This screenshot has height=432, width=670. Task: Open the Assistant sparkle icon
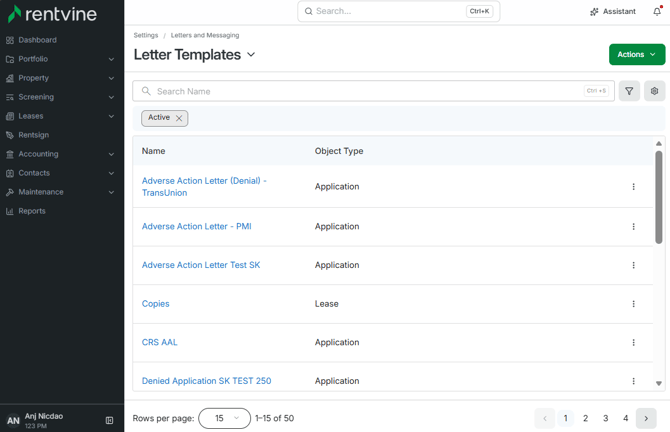[x=594, y=12]
